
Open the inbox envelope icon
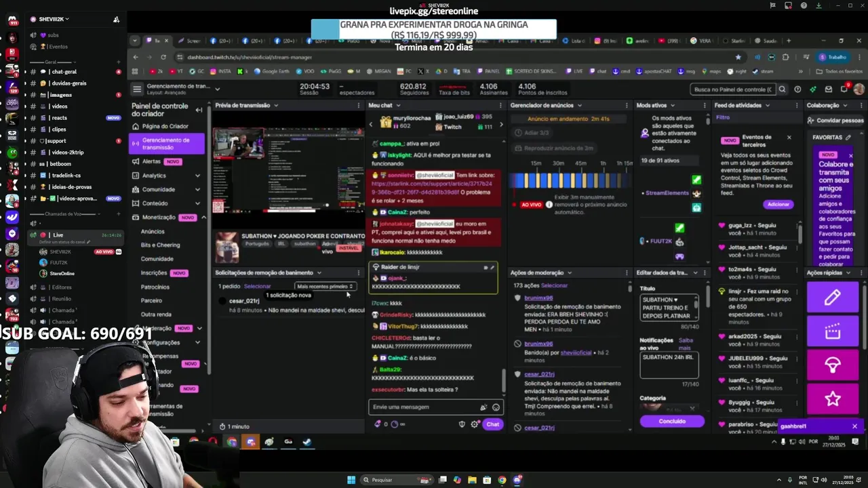pyautogui.click(x=829, y=89)
